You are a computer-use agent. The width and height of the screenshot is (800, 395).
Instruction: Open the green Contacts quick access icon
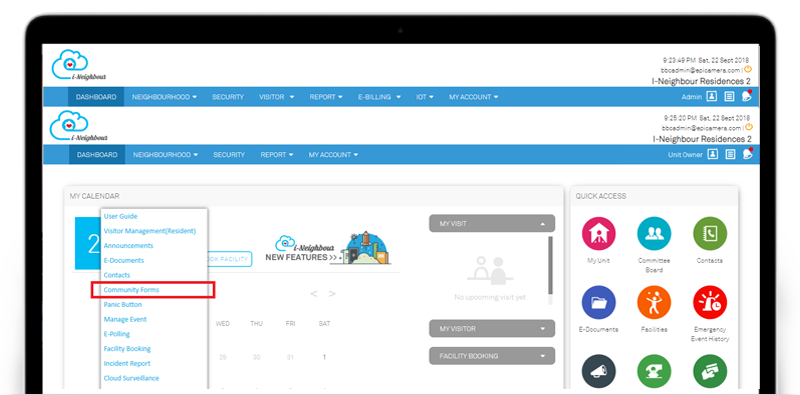tap(710, 234)
